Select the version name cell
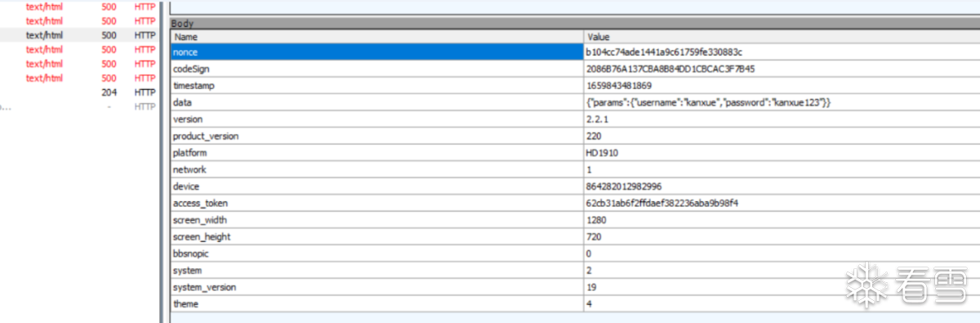The height and width of the screenshot is (323, 980). [376, 119]
